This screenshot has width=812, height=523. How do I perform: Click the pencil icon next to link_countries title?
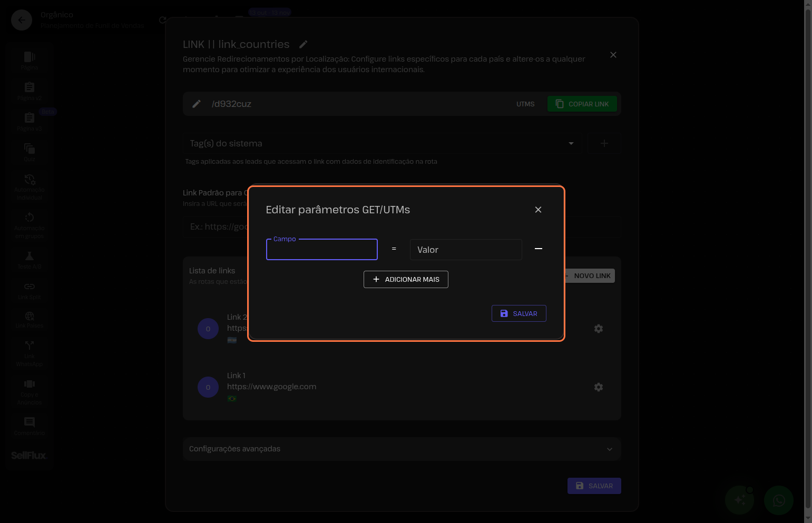point(303,44)
